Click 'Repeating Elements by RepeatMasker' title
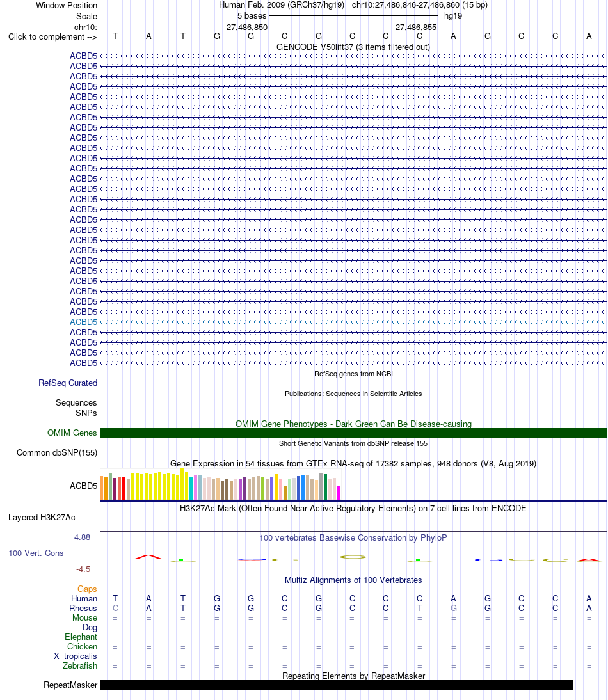Viewport: 608px width, 700px height. (x=353, y=676)
